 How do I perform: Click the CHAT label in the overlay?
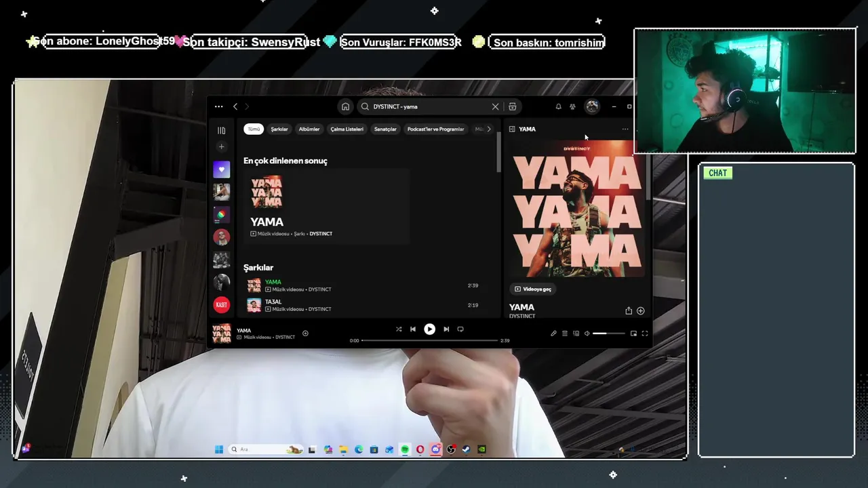[717, 173]
